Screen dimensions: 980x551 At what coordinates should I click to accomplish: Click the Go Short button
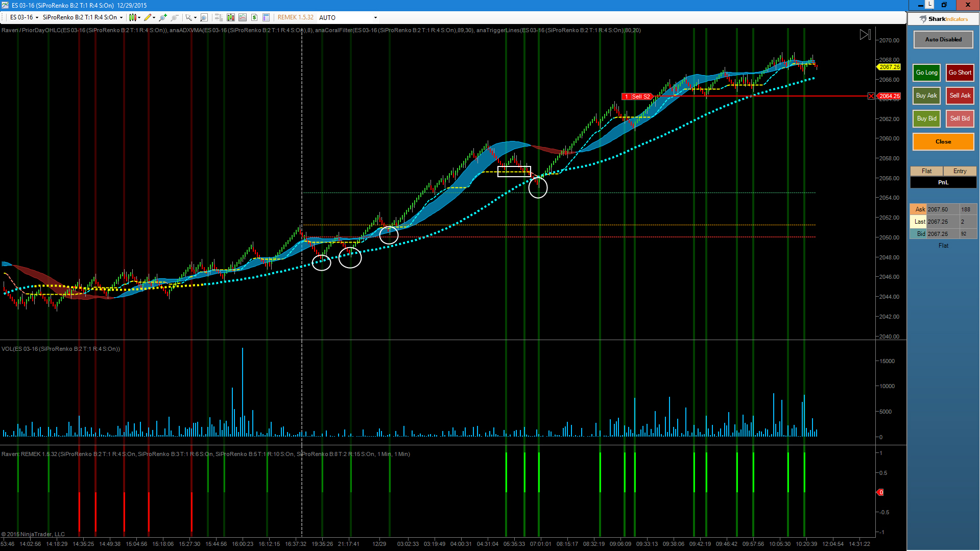tap(960, 73)
